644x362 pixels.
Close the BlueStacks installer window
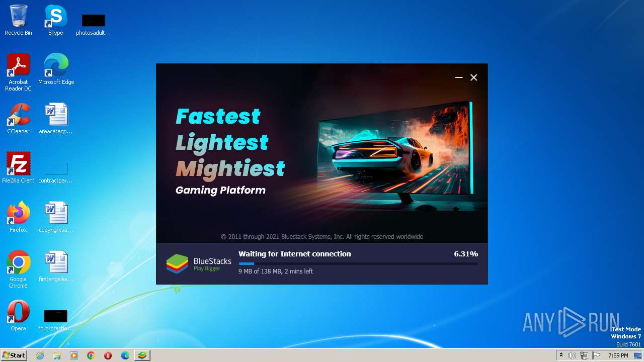(473, 77)
